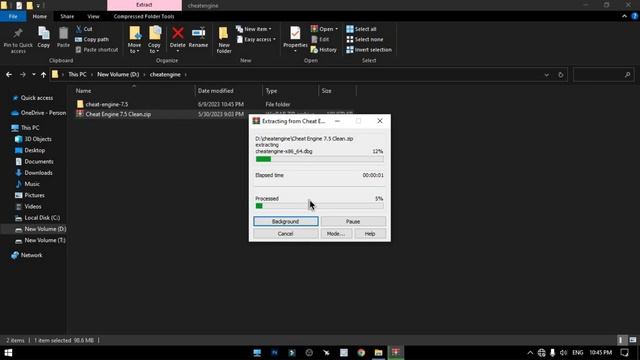
Task: Go back with navigation arrow
Action: [9, 75]
